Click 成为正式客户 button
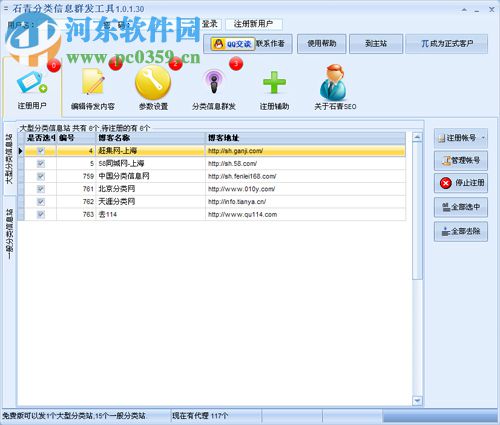This screenshot has height=425, width=500. (447, 43)
